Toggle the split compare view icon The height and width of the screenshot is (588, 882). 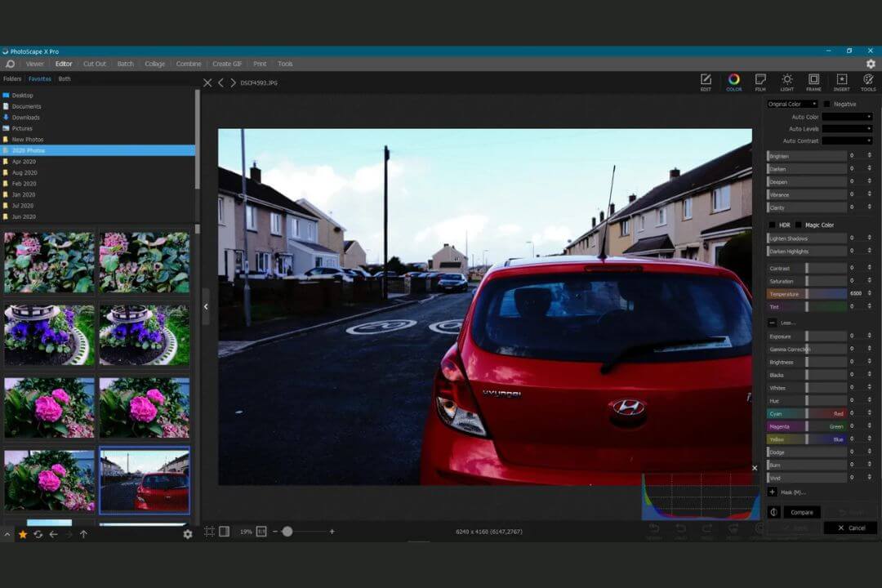224,531
